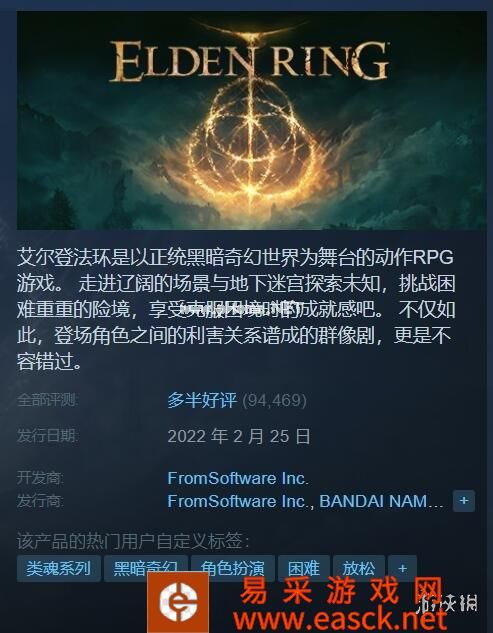Choose the 角色扮演 tag

233,568
